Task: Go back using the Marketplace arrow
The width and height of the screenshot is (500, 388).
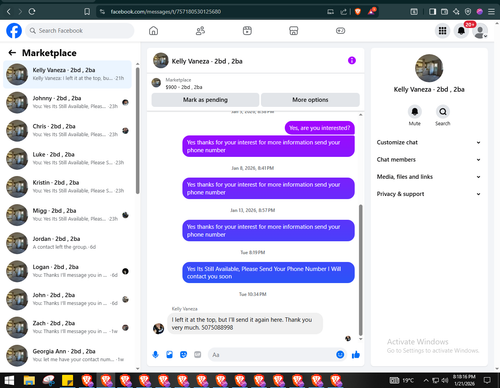Action: pos(12,53)
